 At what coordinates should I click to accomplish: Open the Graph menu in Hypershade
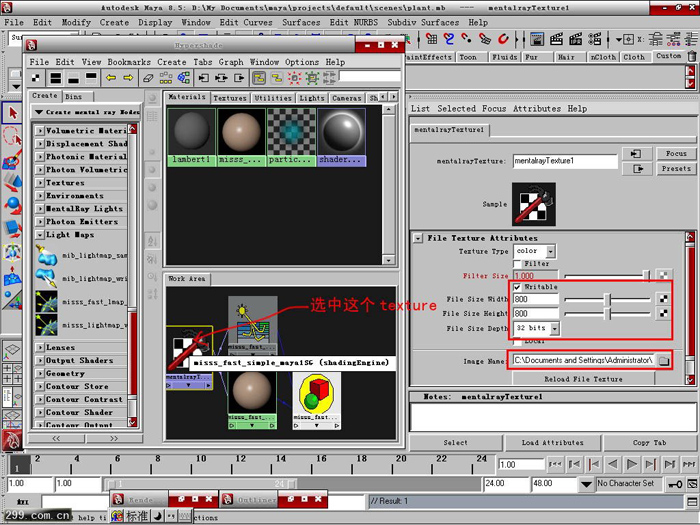click(x=231, y=62)
